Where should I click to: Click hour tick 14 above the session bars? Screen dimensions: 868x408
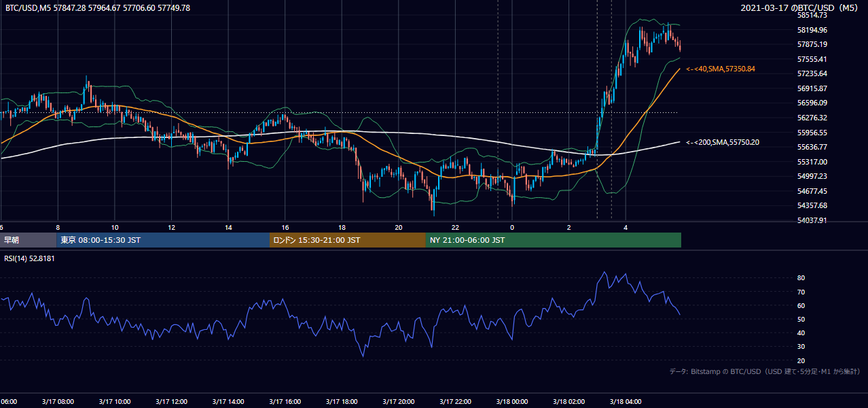pyautogui.click(x=228, y=228)
